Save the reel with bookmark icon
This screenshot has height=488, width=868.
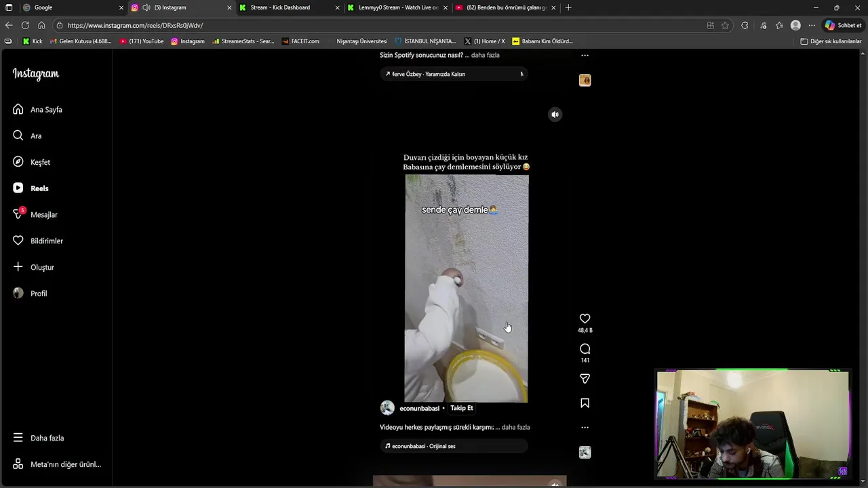[585, 403]
